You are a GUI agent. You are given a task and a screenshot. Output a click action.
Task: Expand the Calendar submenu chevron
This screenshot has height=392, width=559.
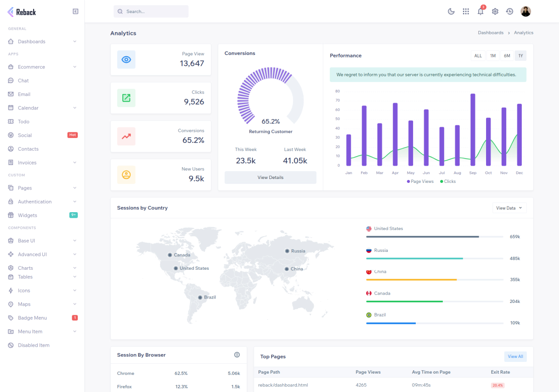75,108
